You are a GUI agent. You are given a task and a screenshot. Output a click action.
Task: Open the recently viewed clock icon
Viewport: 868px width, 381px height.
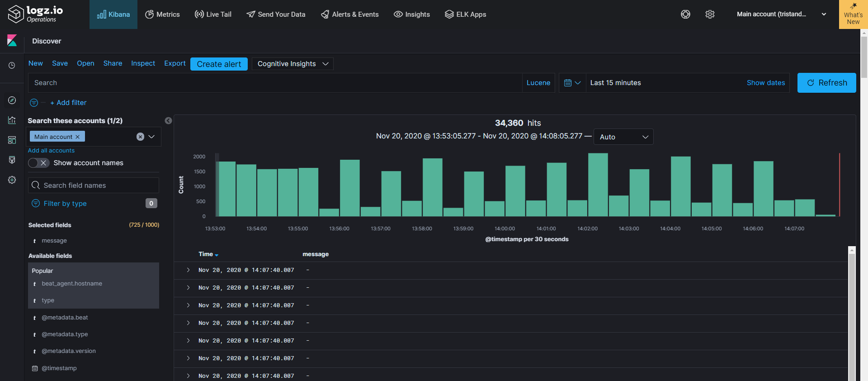coord(12,66)
